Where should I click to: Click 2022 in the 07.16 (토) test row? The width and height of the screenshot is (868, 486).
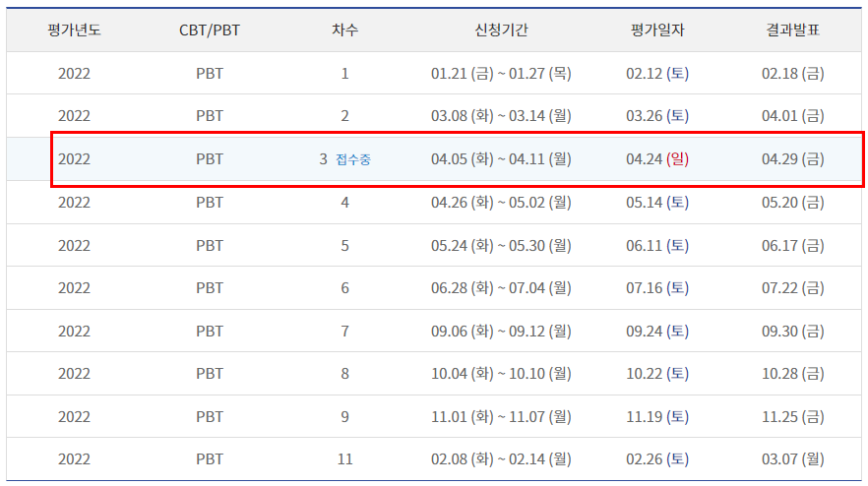tap(74, 288)
